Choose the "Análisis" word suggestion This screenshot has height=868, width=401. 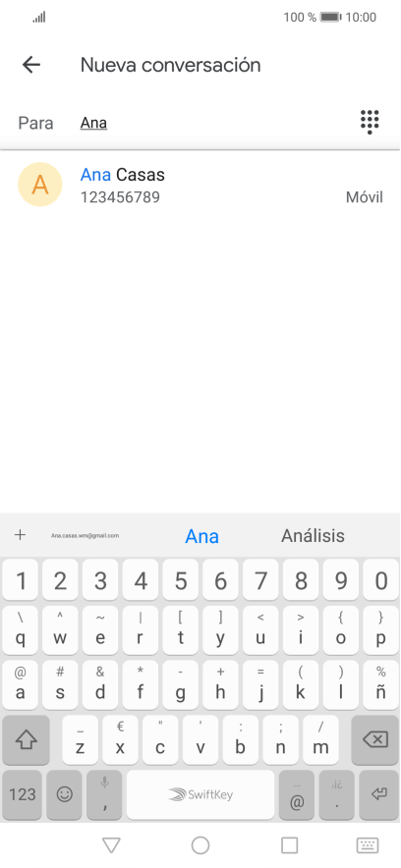coord(313,536)
